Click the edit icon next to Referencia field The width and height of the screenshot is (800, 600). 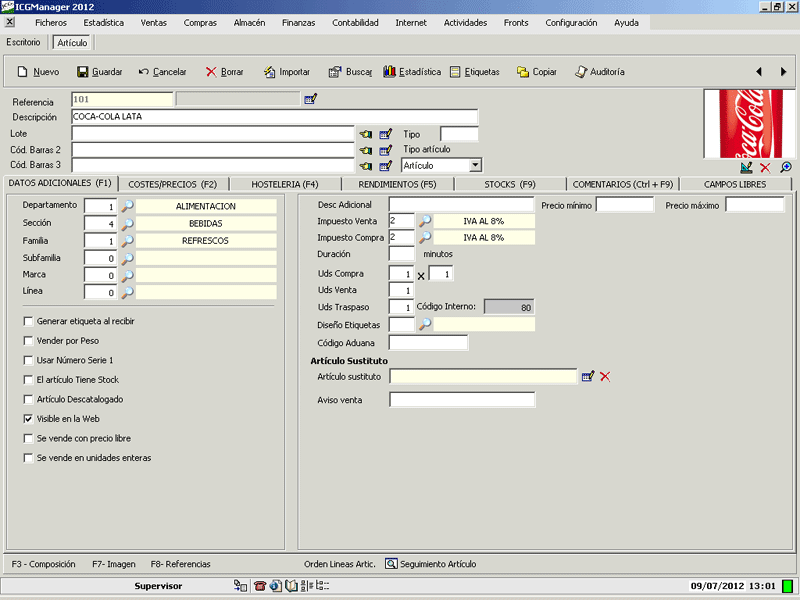311,99
